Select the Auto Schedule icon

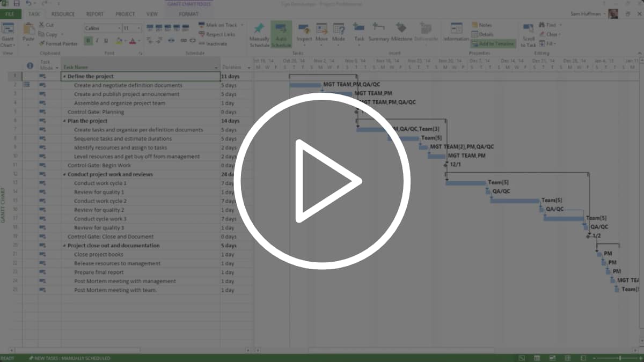tap(281, 29)
